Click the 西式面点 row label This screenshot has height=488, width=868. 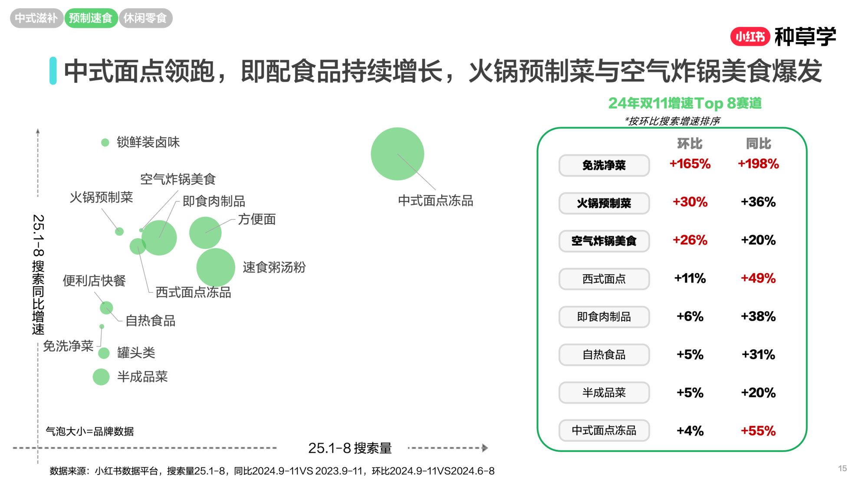pyautogui.click(x=604, y=279)
